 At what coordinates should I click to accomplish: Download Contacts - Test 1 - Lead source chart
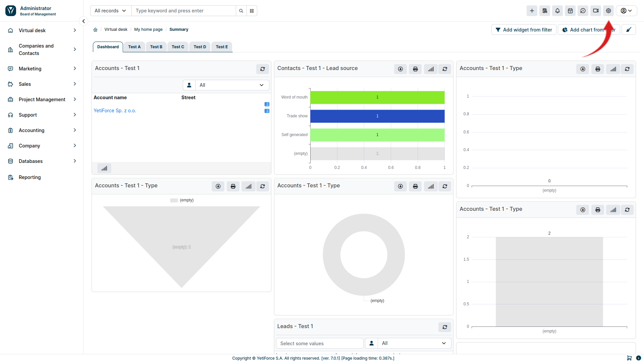click(x=400, y=69)
